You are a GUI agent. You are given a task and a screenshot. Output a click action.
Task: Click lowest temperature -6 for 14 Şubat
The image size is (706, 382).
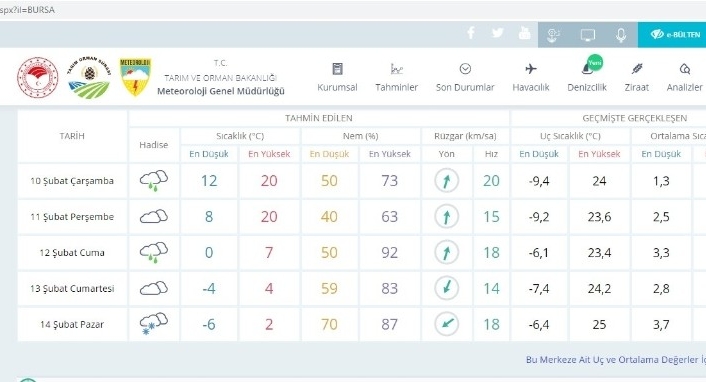coord(209,324)
